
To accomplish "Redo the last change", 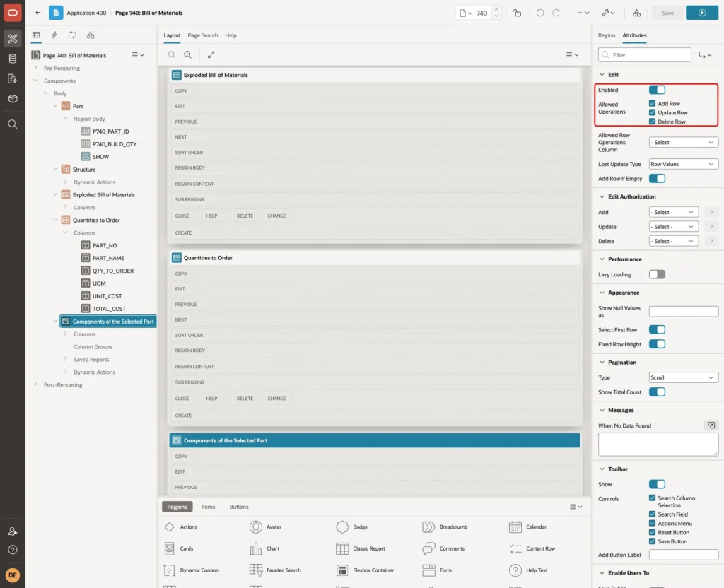I will (556, 13).
